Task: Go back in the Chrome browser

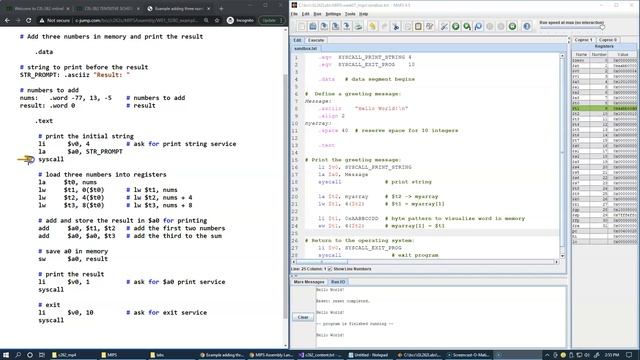Action: click(7, 20)
